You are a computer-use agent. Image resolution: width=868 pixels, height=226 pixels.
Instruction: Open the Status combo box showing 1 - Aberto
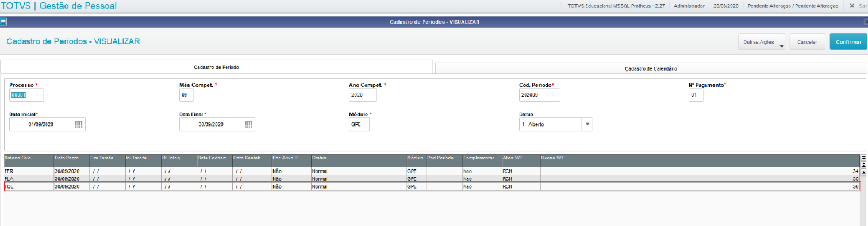(x=555, y=124)
